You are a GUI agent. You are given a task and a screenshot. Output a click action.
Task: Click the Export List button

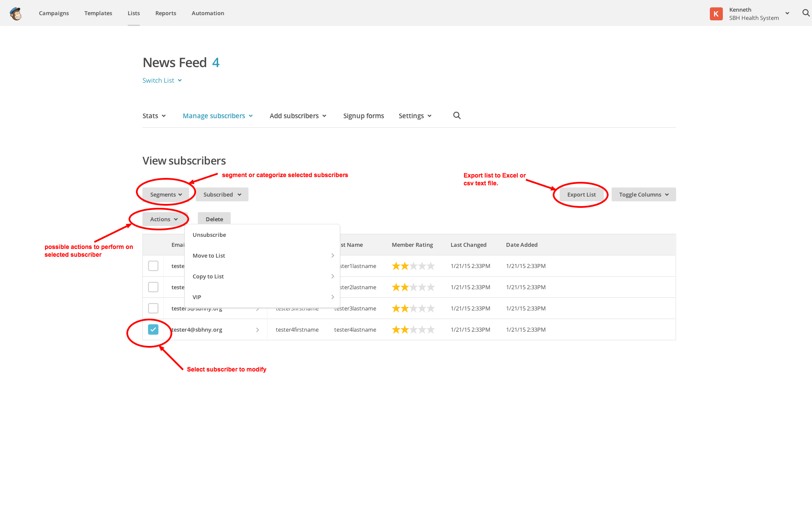coord(581,195)
